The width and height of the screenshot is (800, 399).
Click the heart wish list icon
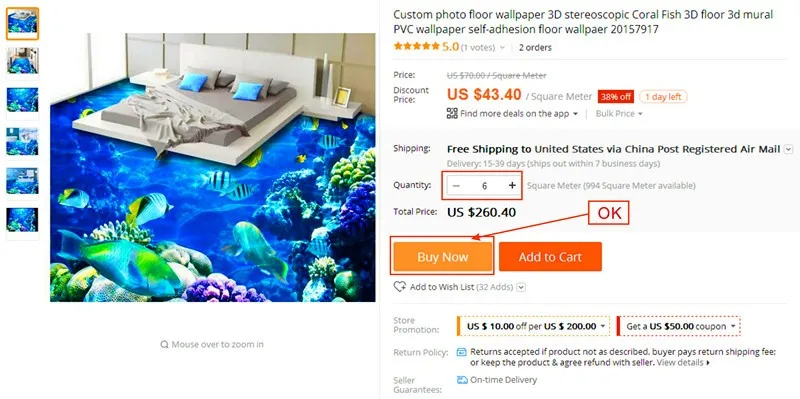pyautogui.click(x=399, y=287)
